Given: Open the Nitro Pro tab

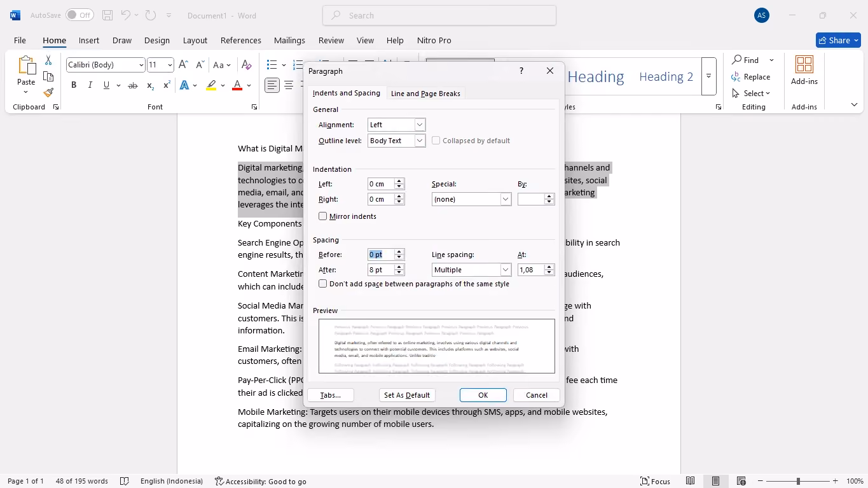Looking at the screenshot, I should tap(434, 40).
